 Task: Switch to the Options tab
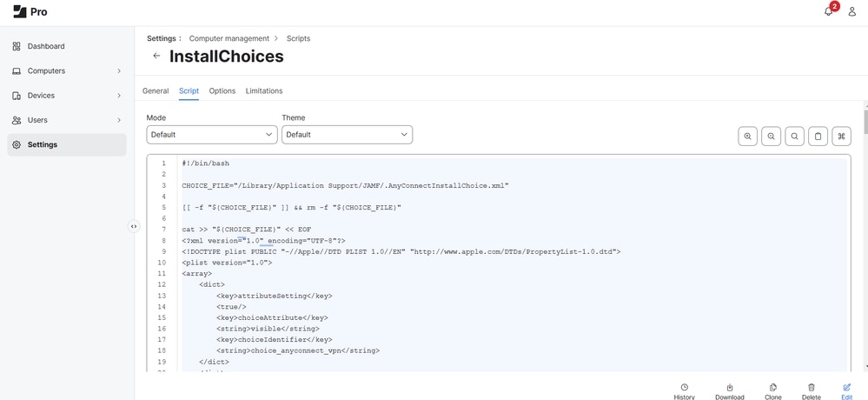[222, 91]
